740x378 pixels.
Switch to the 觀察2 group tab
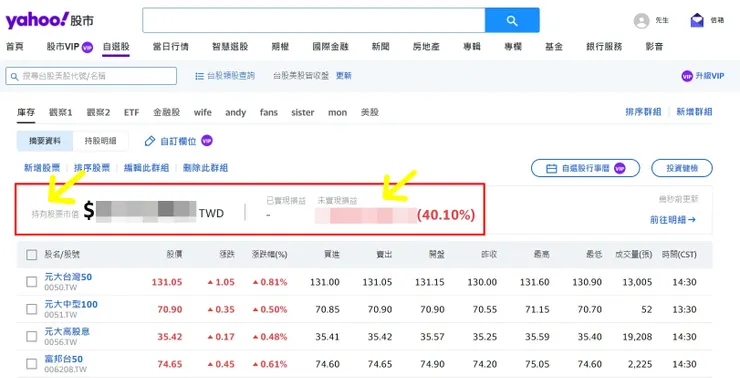98,112
